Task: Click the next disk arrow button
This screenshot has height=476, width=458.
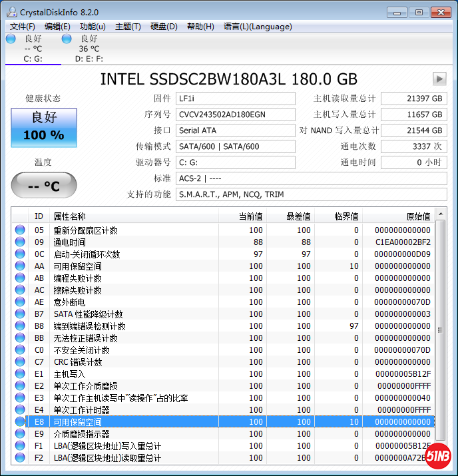Action: coord(439,79)
